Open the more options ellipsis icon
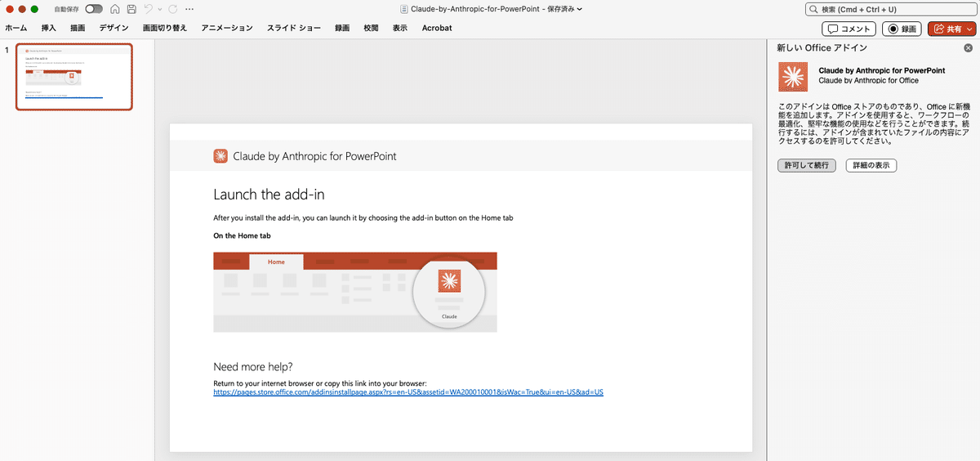 189,9
